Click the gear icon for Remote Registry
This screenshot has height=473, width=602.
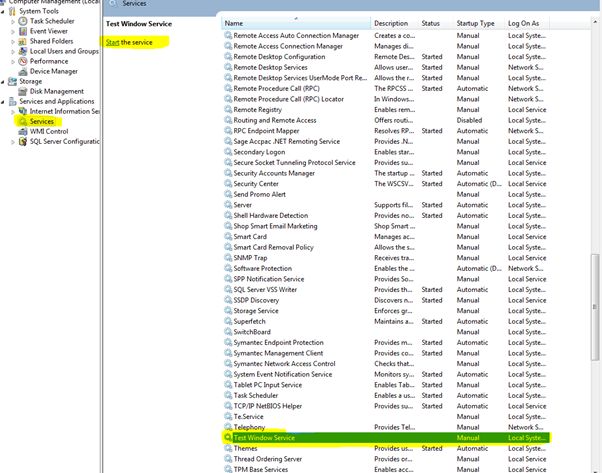click(228, 109)
